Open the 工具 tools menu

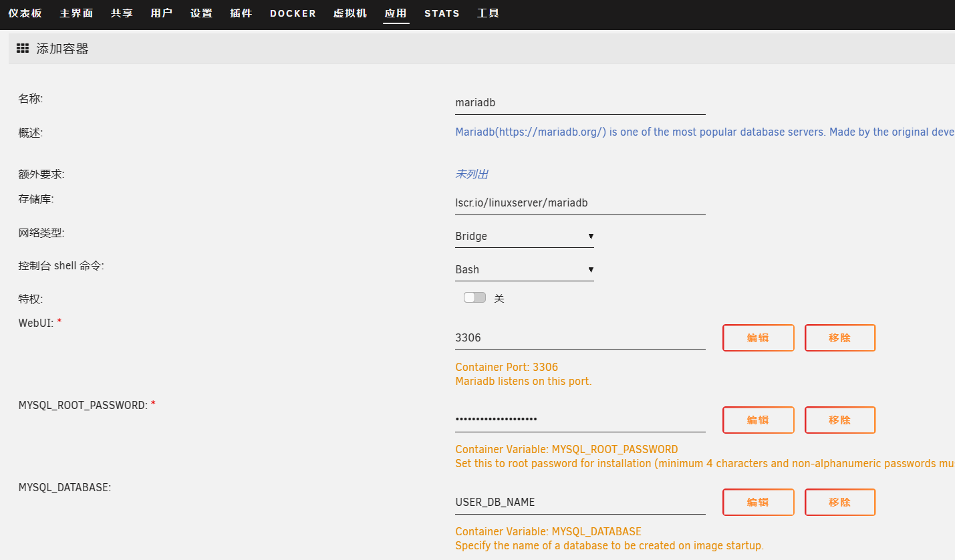pos(488,13)
